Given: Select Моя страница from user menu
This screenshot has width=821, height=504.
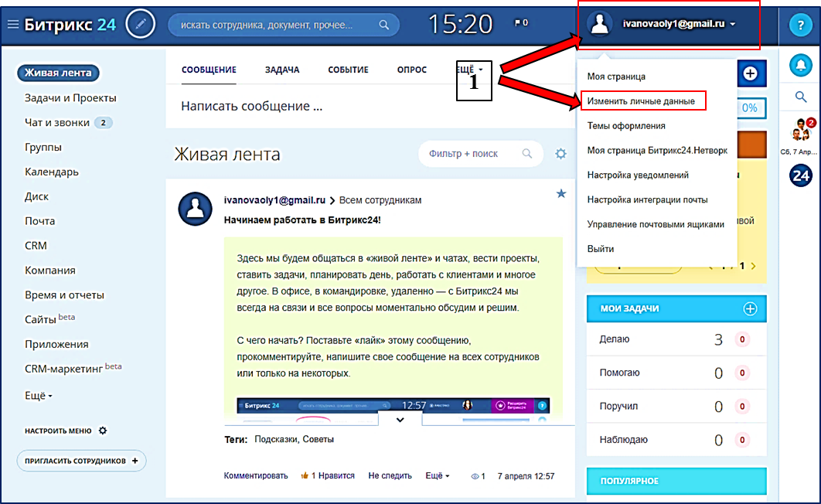Looking at the screenshot, I should [616, 77].
